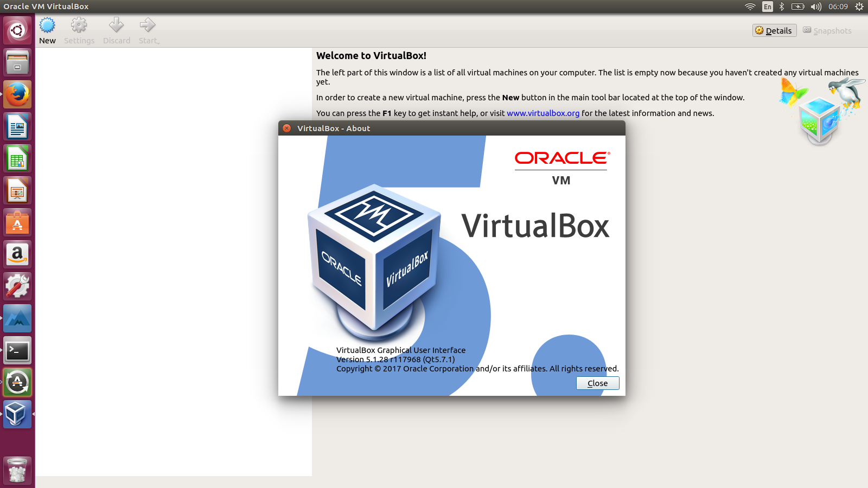Click the "Welcome to VirtualBox!" heading

pos(371,56)
